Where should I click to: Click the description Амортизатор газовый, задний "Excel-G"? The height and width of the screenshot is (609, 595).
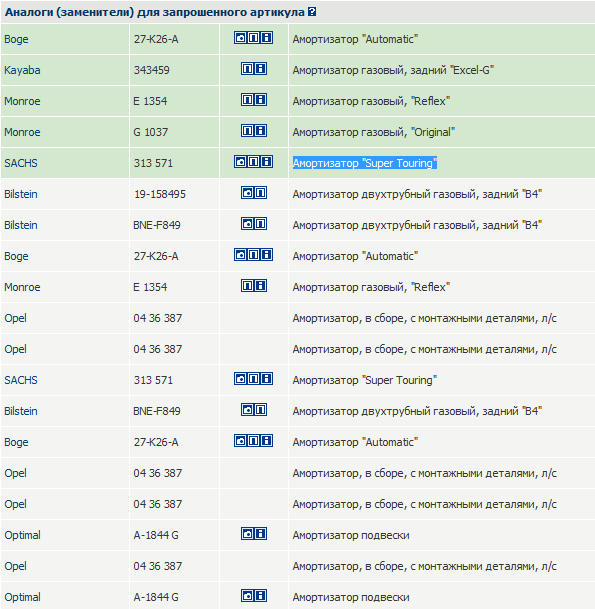[x=393, y=70]
